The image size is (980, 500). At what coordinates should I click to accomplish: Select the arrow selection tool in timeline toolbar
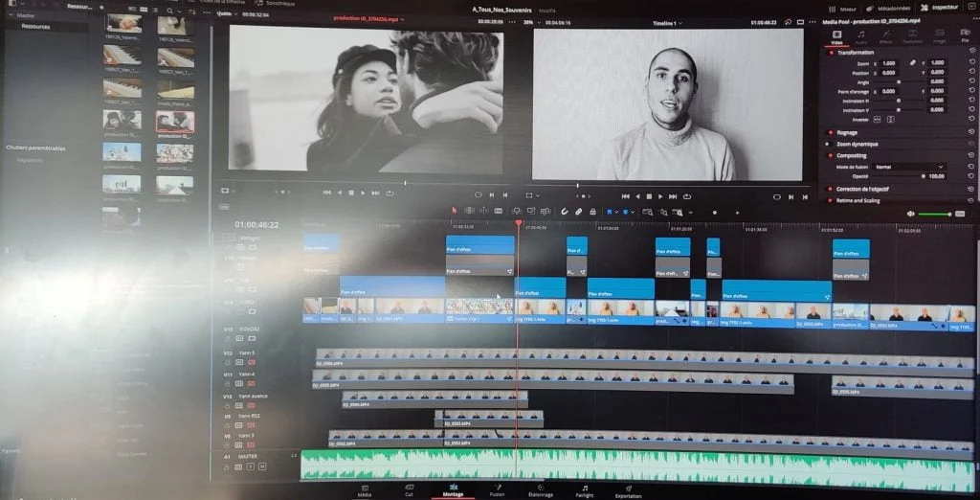pos(455,211)
